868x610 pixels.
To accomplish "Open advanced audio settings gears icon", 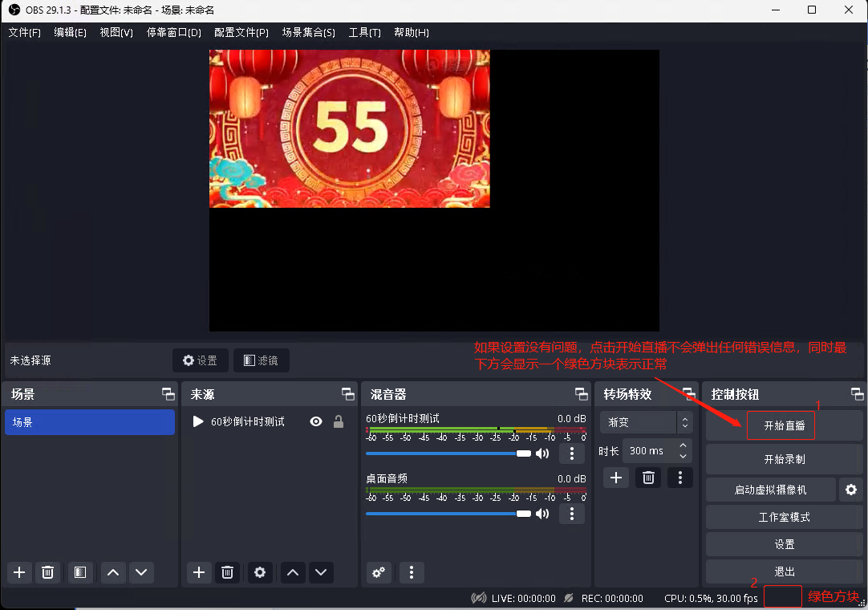I will pyautogui.click(x=379, y=572).
